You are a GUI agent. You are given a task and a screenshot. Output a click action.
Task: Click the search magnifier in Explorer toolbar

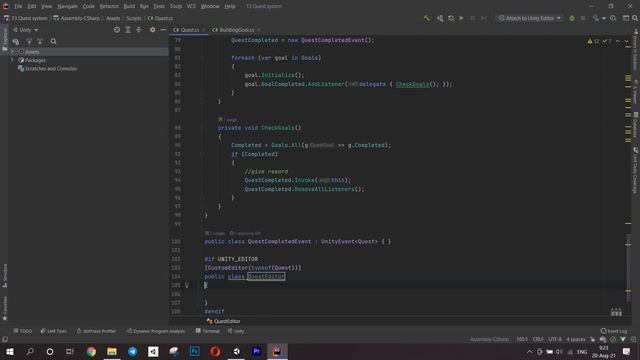tap(53, 41)
